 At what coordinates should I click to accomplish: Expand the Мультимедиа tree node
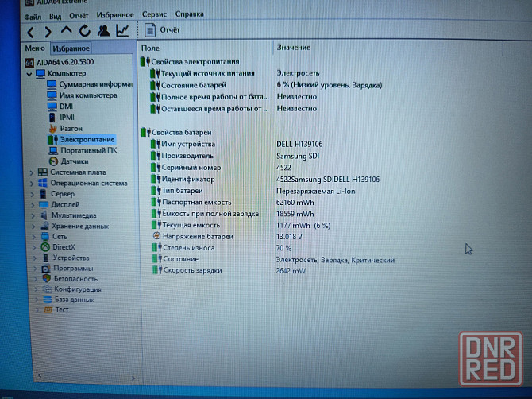(33, 215)
